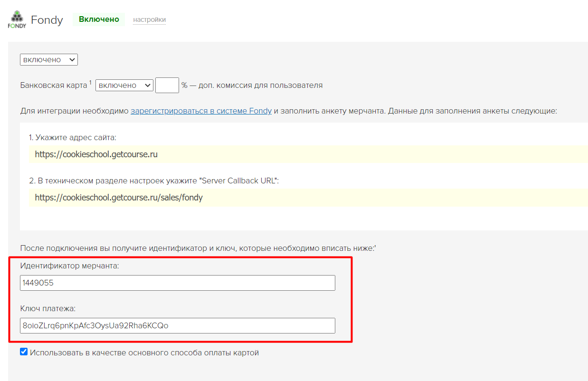Open the «Банковская карта» включено dropdown
This screenshot has width=588, height=381.
click(x=124, y=85)
